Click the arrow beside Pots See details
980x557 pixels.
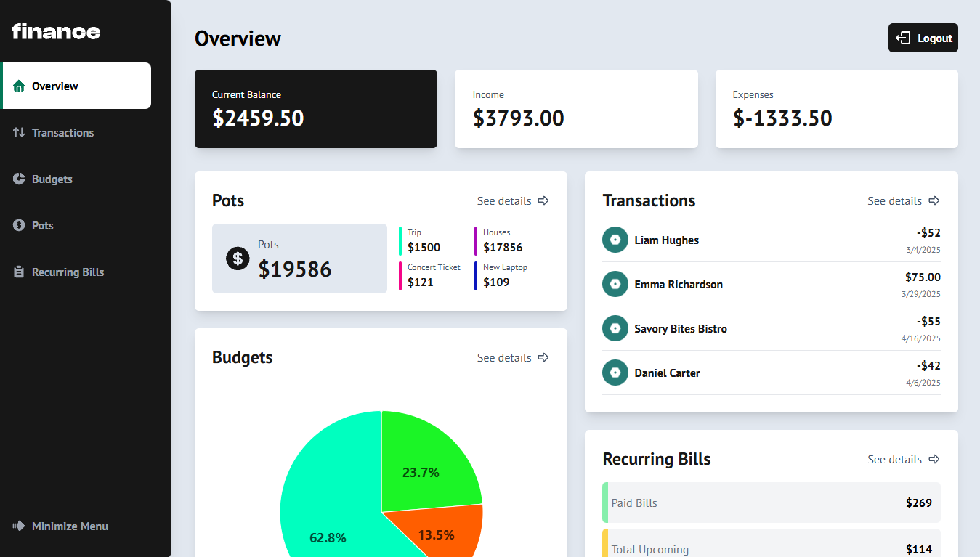(x=543, y=200)
